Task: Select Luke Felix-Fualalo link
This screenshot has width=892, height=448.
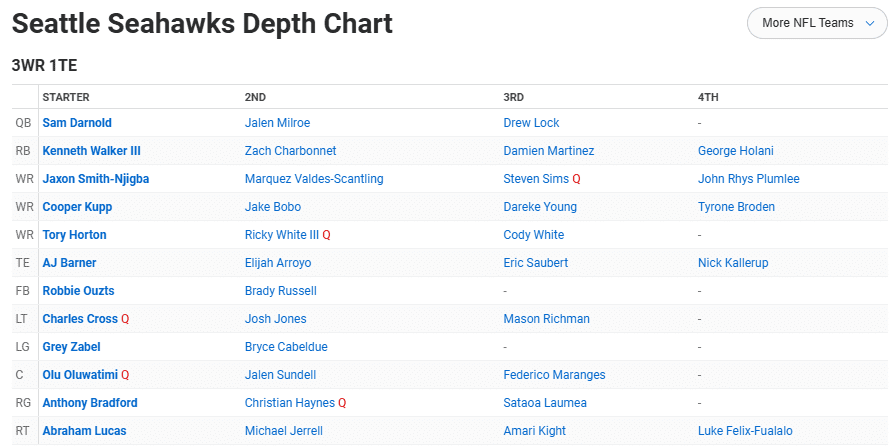Action: point(745,431)
